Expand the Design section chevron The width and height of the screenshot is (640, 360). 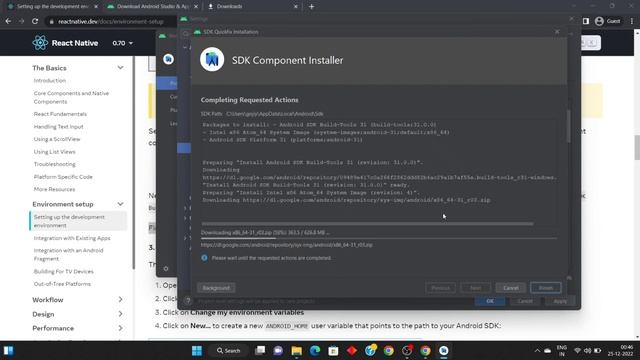(120, 314)
